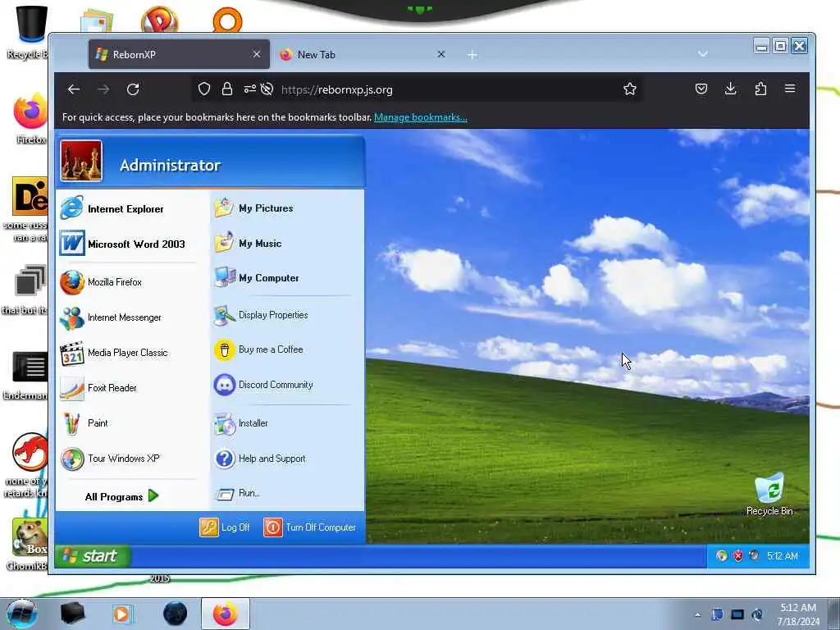The image size is (840, 630).
Task: Launch the Installer
Action: [x=241, y=423]
